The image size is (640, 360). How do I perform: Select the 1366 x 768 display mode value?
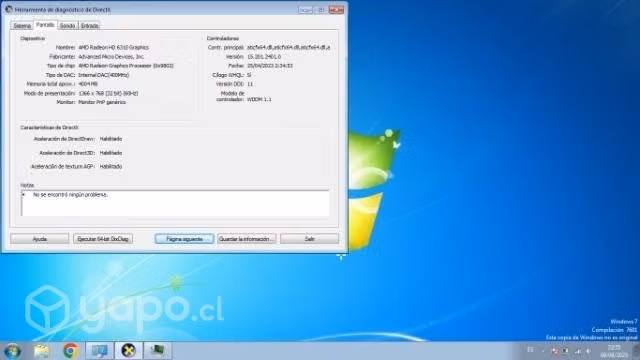click(108, 93)
